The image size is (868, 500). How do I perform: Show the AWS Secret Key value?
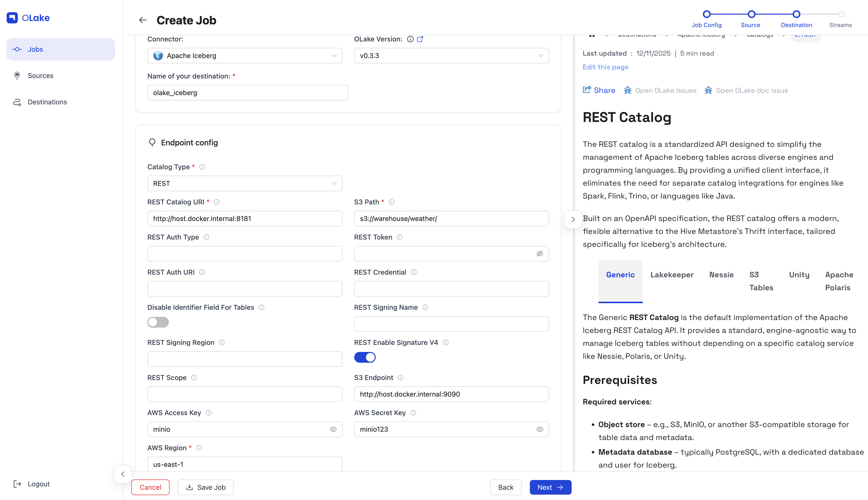pyautogui.click(x=540, y=429)
